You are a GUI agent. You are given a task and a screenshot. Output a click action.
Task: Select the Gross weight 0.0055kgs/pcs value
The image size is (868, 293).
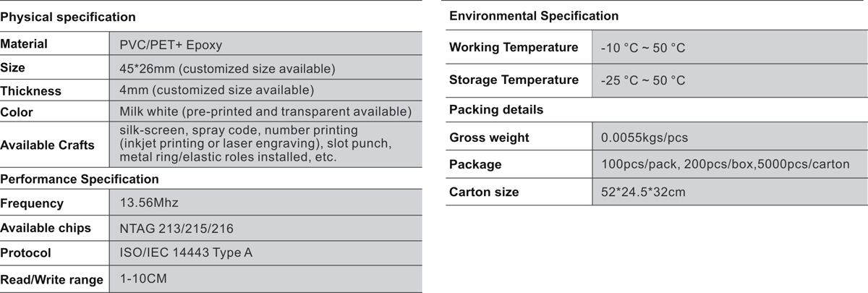[x=644, y=137]
